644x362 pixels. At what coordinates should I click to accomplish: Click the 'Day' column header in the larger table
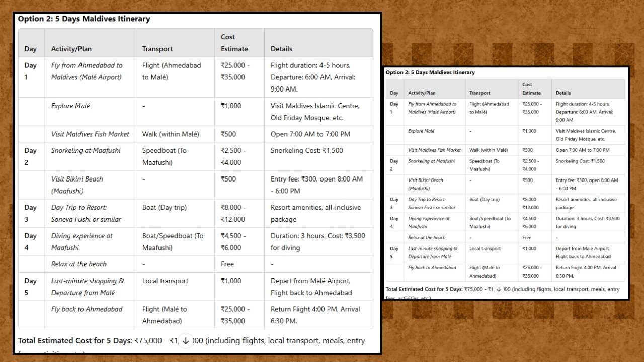tap(31, 49)
